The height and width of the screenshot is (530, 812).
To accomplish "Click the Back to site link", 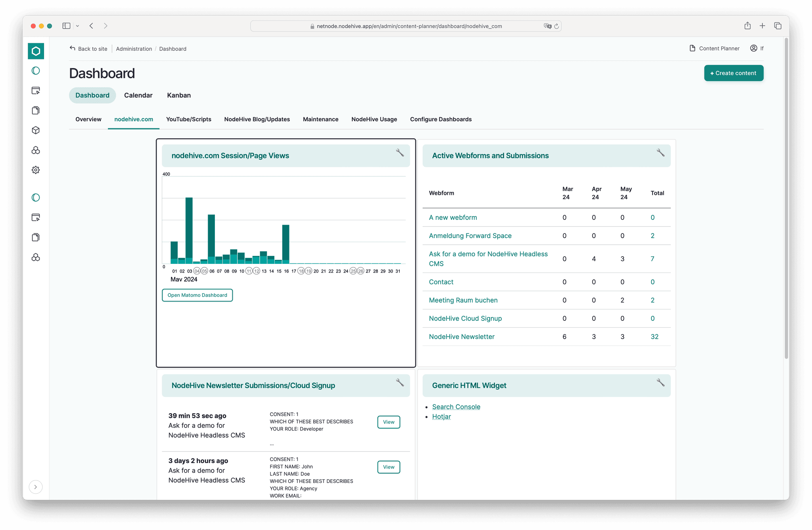I will click(88, 49).
